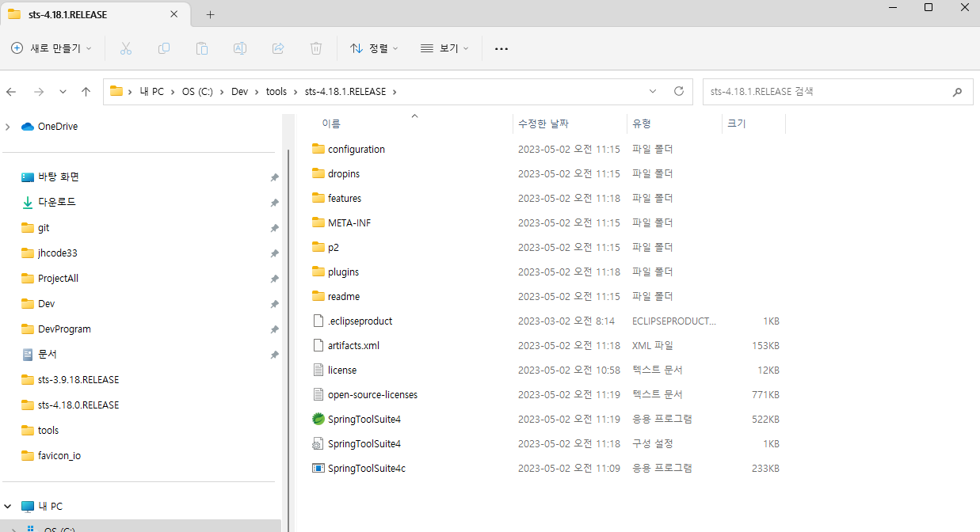The image size is (980, 532).
Task: Click the Paste clipboard icon
Action: pyautogui.click(x=202, y=48)
